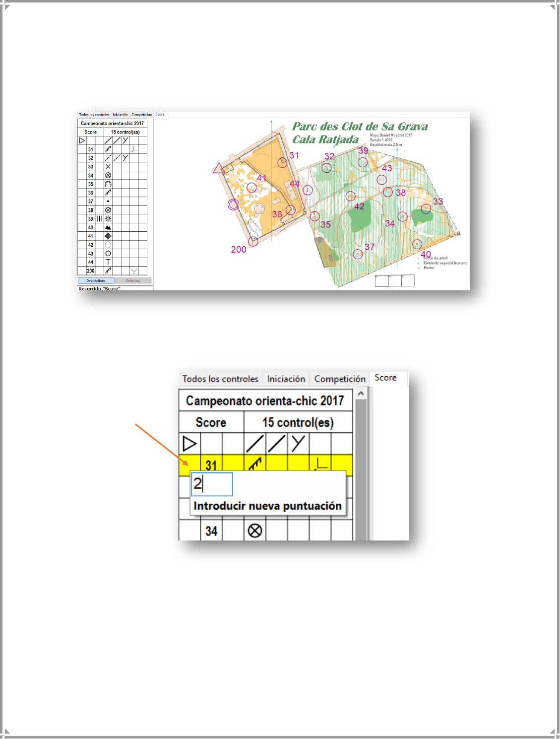The height and width of the screenshot is (739, 560).
Task: Open the Iniciación tab in enlarged screenshot
Action: click(x=286, y=379)
